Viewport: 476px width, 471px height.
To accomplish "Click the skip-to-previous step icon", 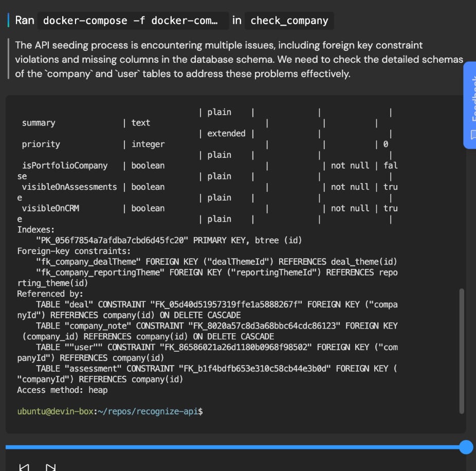I will tap(24, 467).
